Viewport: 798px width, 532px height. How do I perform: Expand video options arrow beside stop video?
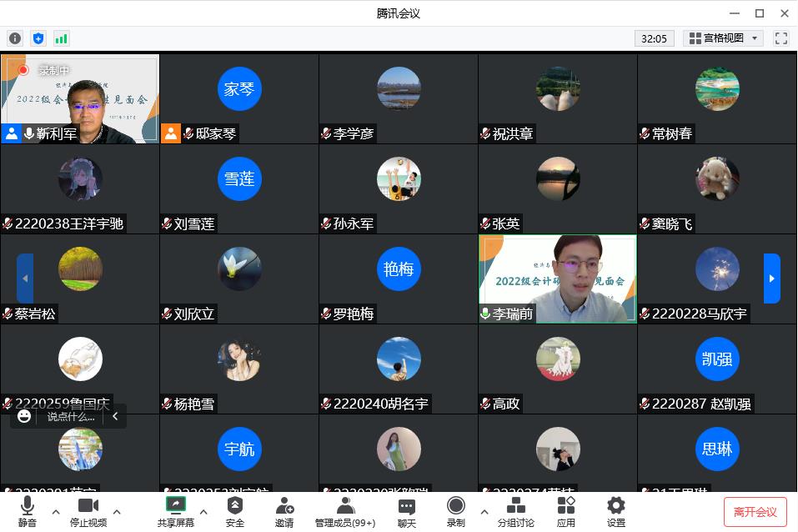[x=117, y=511]
